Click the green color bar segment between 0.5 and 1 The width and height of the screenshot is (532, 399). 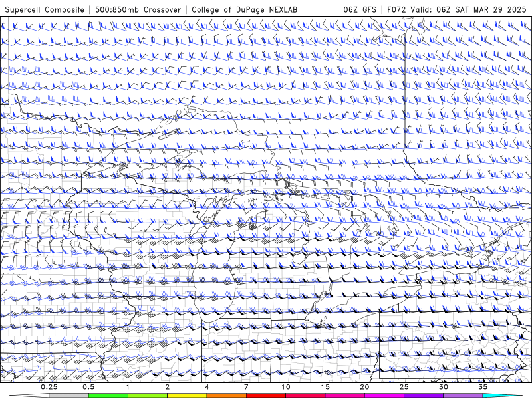108,396
